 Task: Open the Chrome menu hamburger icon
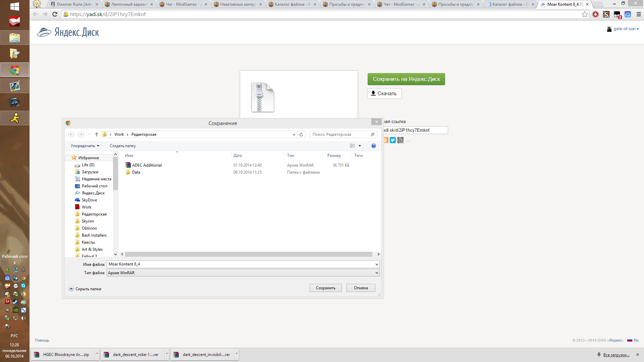pos(639,14)
